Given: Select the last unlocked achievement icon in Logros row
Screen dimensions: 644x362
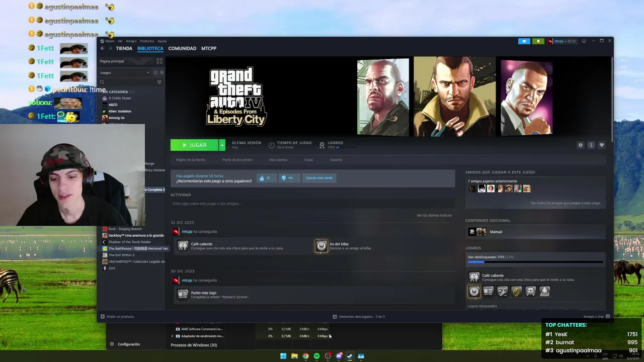Looking at the screenshot, I should 544,292.
